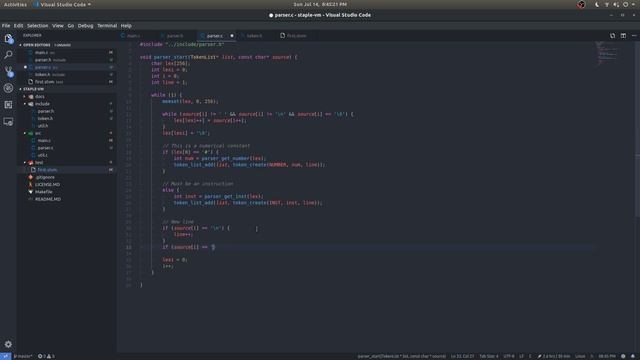The height and width of the screenshot is (360, 640).
Task: Open the View menu
Action: (58, 26)
